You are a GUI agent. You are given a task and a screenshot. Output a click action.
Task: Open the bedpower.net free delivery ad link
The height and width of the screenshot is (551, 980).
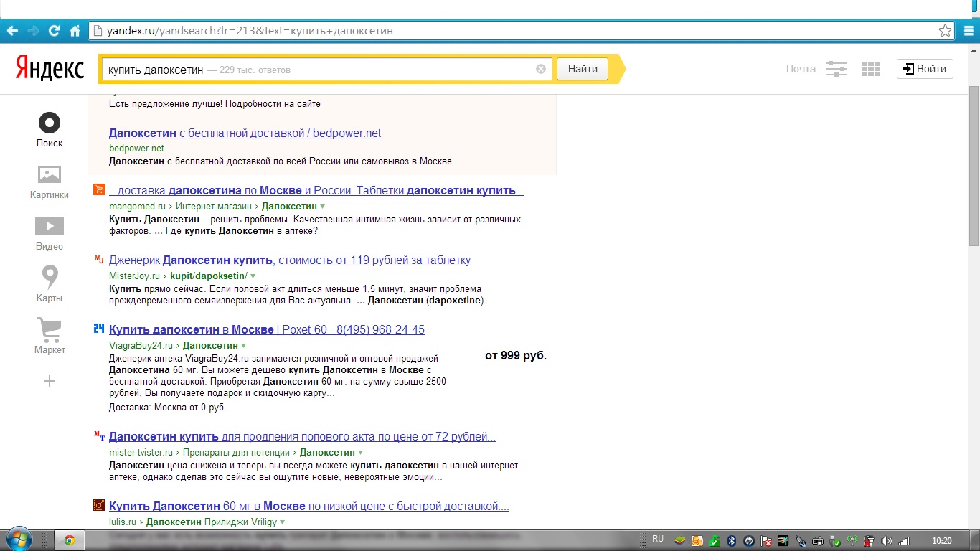click(245, 133)
